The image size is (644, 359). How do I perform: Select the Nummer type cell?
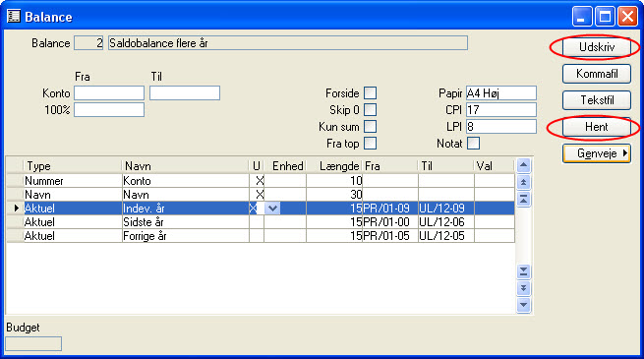73,181
